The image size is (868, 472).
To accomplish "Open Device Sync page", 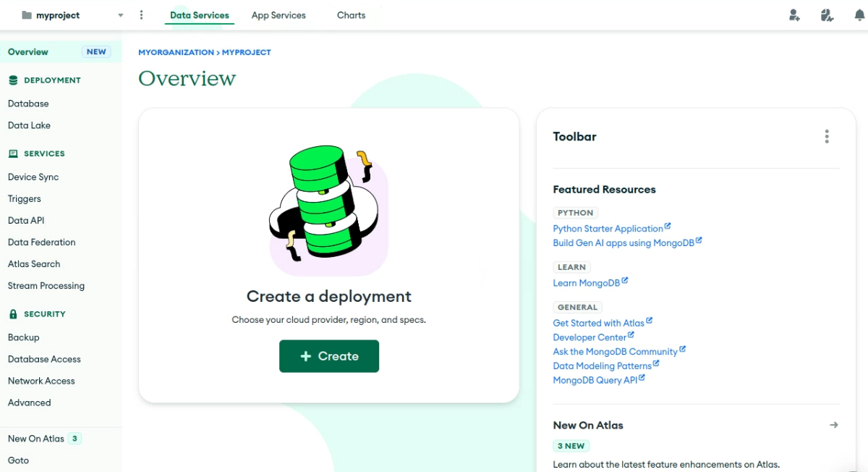I will (x=33, y=177).
